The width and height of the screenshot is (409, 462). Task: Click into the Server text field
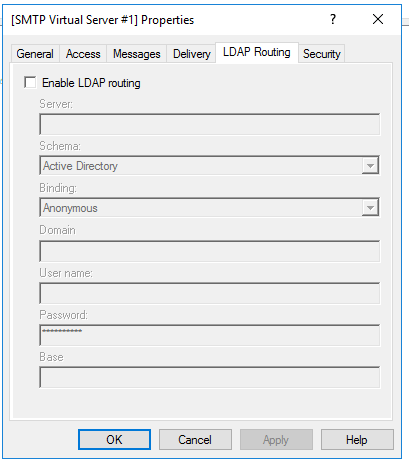coord(209,124)
